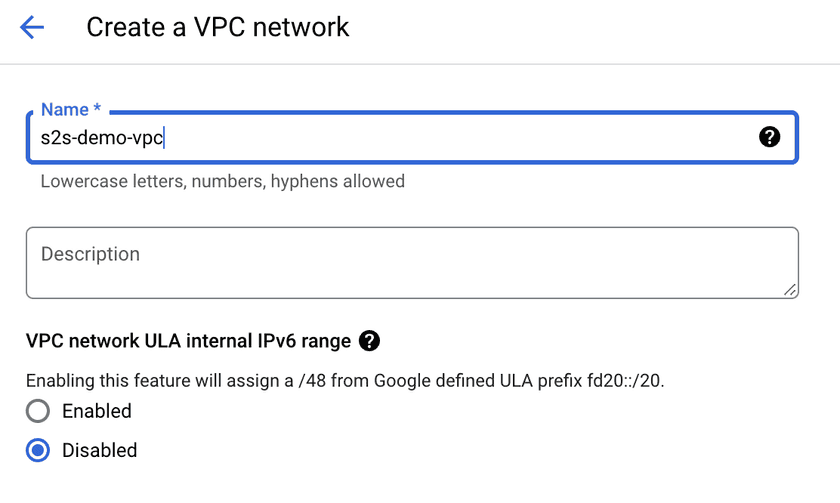Grab the Description box resize handle
The width and height of the screenshot is (840, 503).
pyautogui.click(x=790, y=290)
